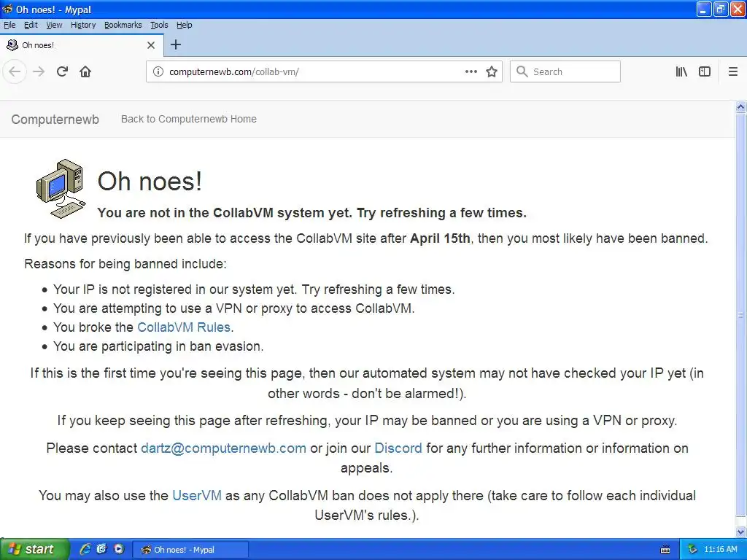Reload the current page

click(62, 72)
